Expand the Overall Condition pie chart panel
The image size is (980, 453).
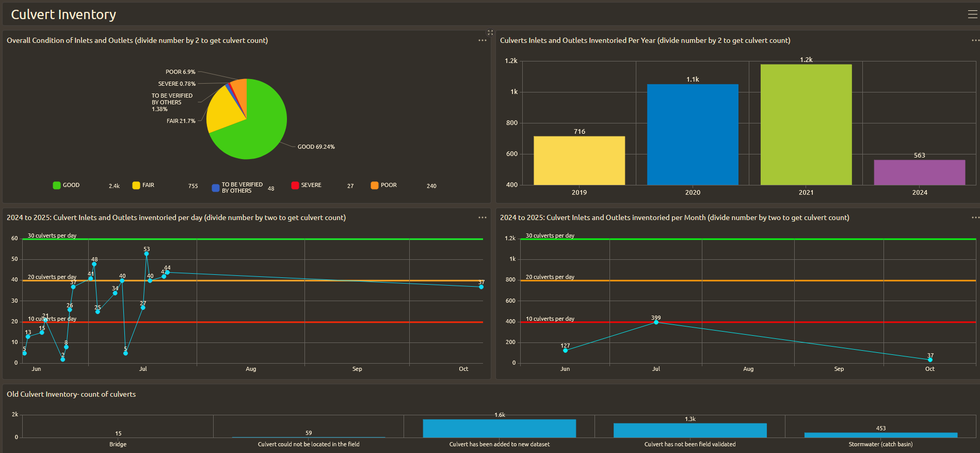click(490, 33)
